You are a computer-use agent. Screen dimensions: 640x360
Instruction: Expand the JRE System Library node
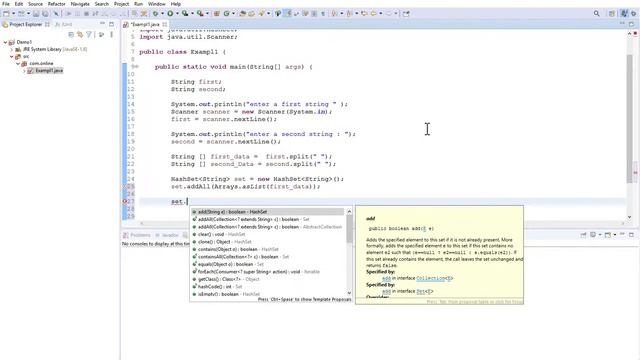pos(12,49)
